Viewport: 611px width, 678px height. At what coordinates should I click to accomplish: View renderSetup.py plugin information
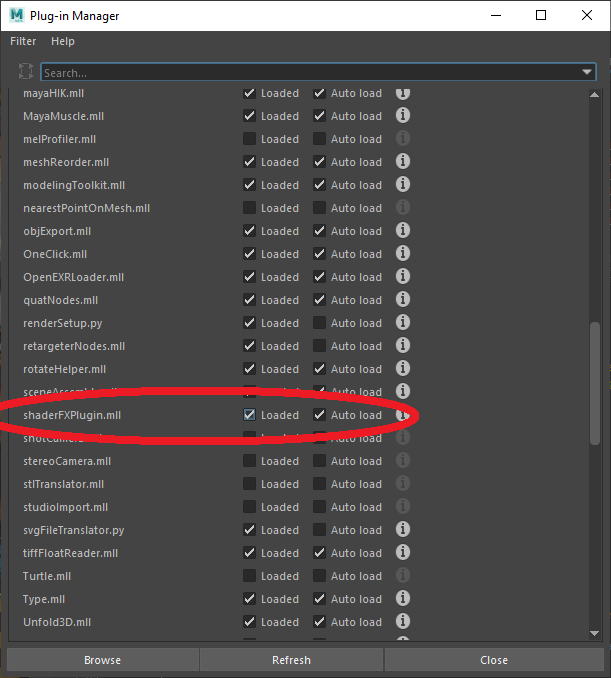403,323
